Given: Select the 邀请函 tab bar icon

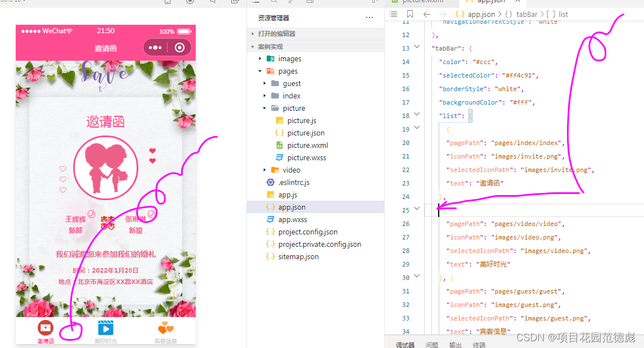Looking at the screenshot, I should (x=45, y=328).
